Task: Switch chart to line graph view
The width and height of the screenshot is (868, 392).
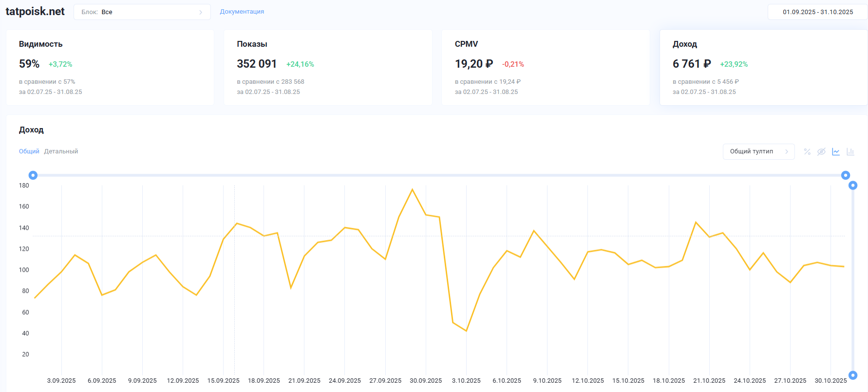Action: click(x=836, y=151)
